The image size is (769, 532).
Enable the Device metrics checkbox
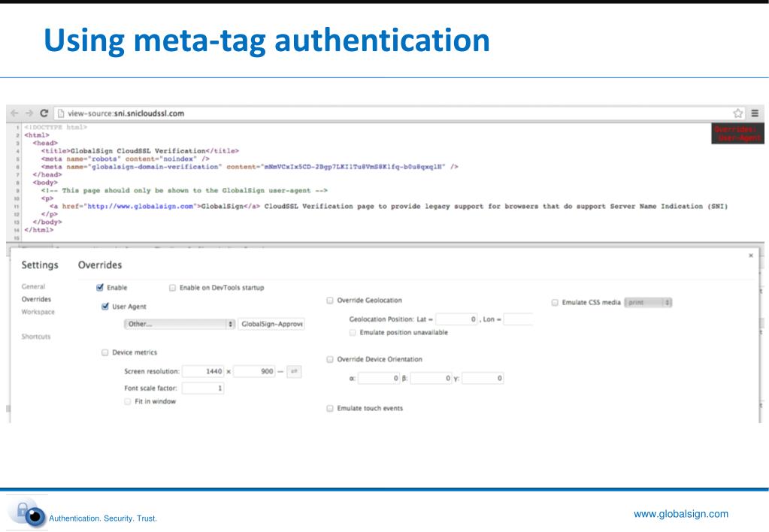tap(105, 352)
